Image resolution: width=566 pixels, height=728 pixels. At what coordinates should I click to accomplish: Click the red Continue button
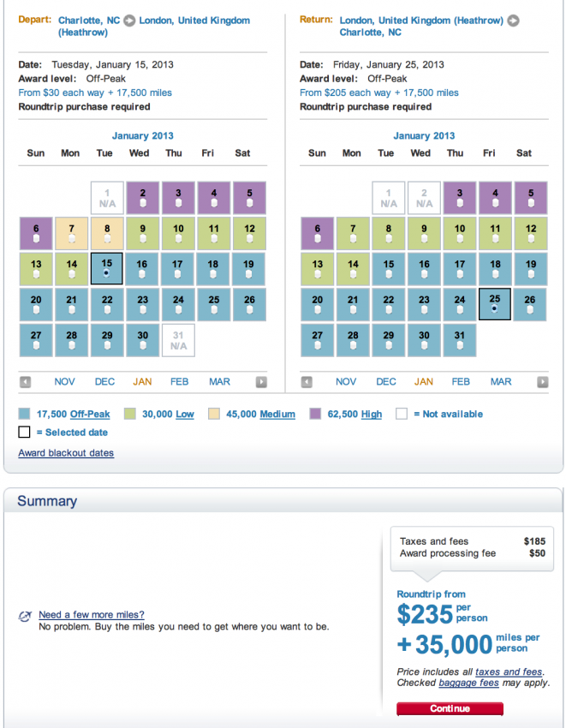tap(450, 708)
